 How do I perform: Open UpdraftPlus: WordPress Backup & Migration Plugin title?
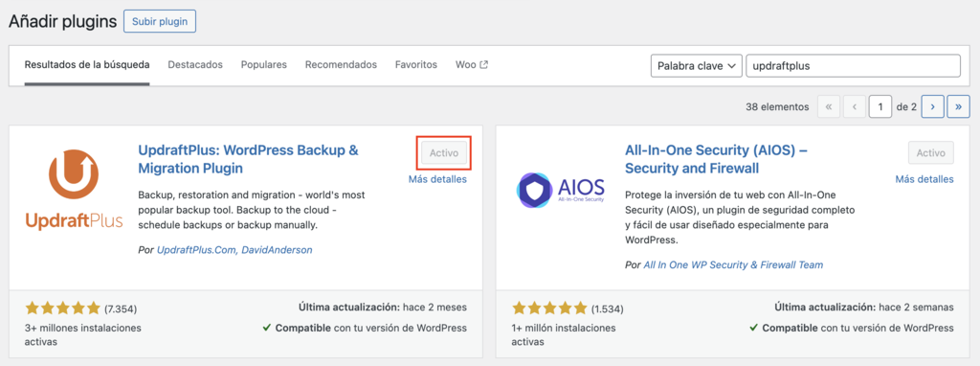(248, 160)
